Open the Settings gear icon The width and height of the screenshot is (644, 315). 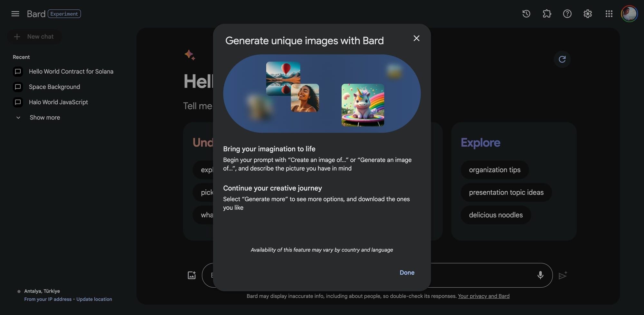(587, 14)
